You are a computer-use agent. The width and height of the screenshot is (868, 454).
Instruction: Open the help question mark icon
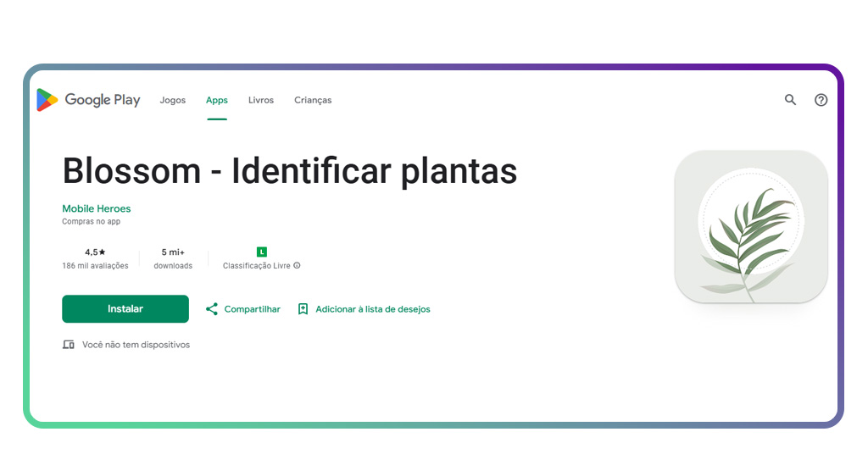(821, 100)
